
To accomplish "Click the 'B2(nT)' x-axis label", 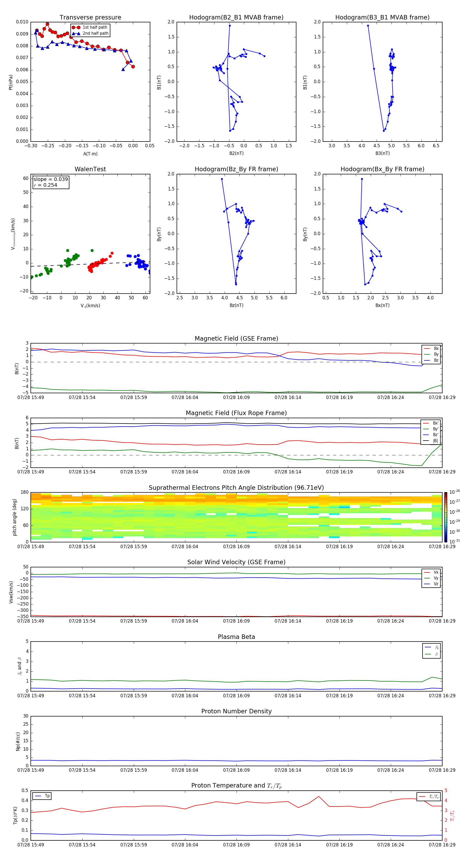I will (x=236, y=153).
